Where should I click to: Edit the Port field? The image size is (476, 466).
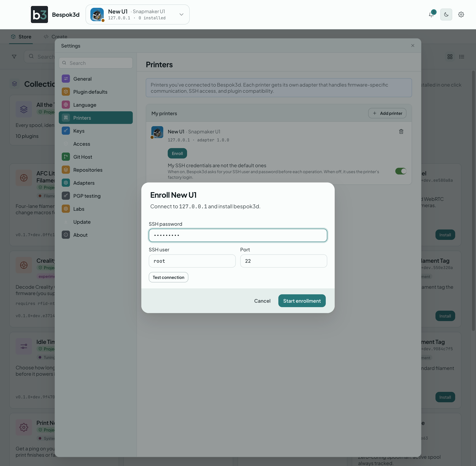[283, 261]
